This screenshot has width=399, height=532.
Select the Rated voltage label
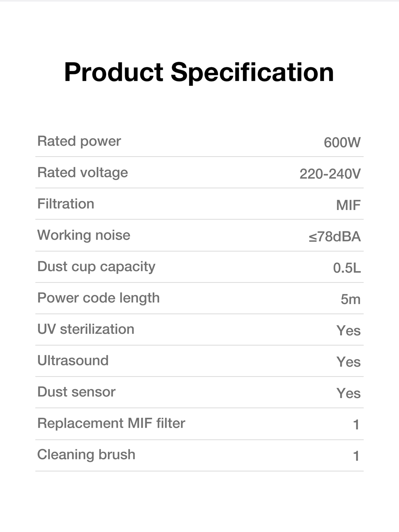click(x=83, y=173)
